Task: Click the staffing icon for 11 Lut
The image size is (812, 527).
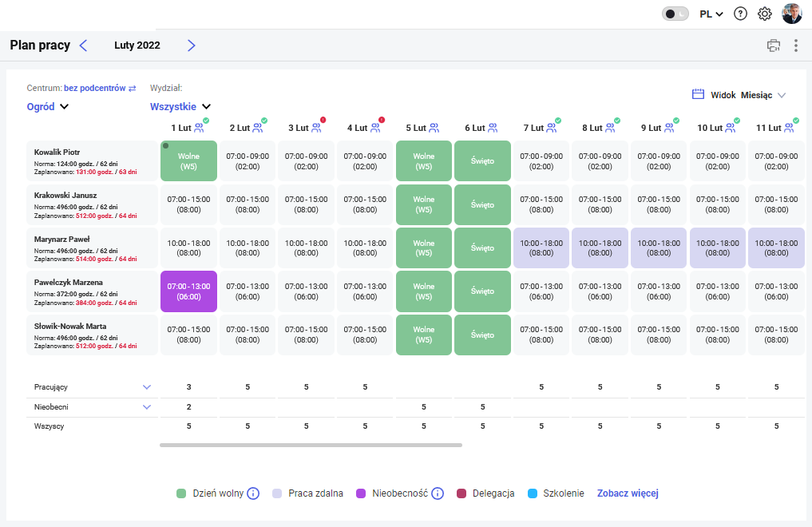Action: (x=789, y=127)
